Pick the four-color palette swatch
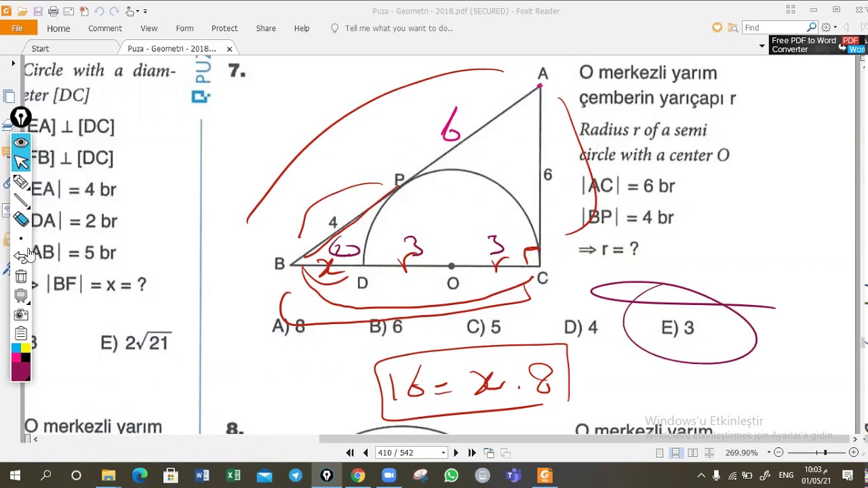The image size is (868, 488). (21, 353)
